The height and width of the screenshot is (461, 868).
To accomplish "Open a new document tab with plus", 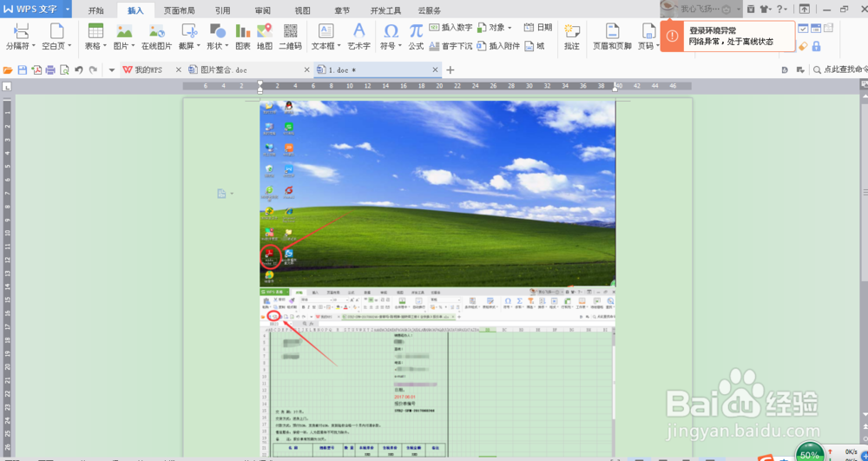I will point(450,69).
